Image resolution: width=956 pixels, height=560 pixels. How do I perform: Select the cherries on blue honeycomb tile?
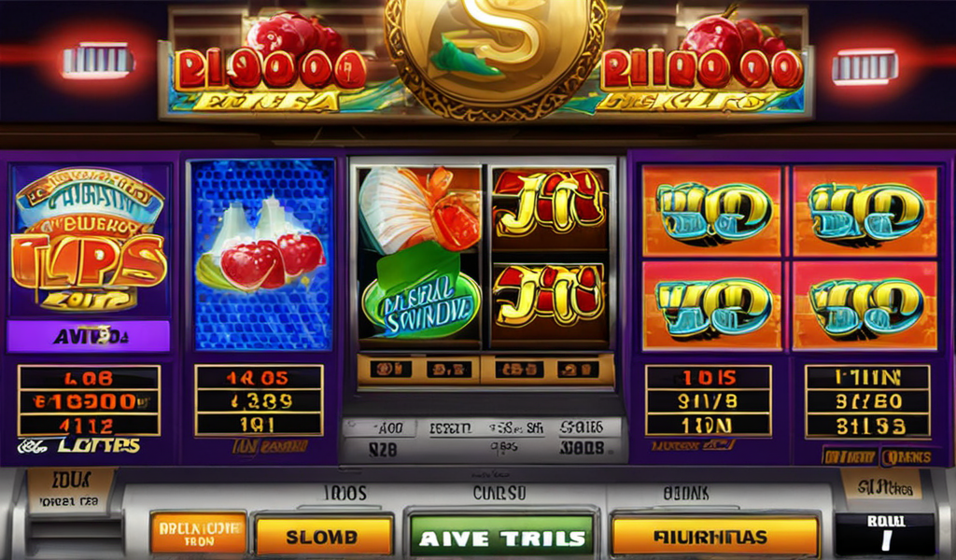pyautogui.click(x=262, y=255)
